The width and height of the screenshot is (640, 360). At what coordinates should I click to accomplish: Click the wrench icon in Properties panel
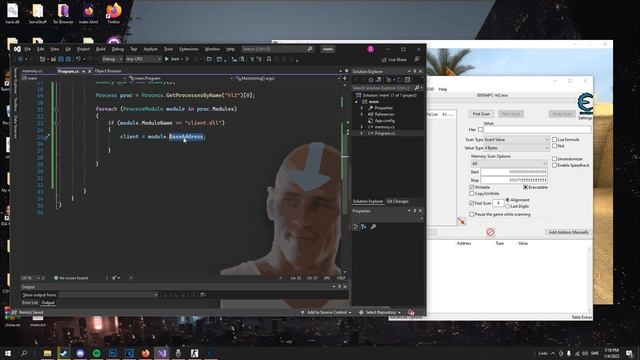[373, 227]
